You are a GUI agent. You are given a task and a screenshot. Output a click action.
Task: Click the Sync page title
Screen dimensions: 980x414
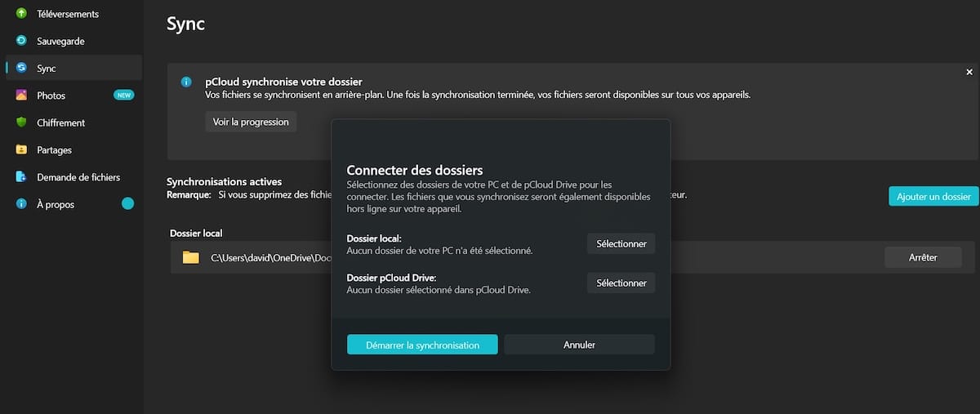pos(185,24)
